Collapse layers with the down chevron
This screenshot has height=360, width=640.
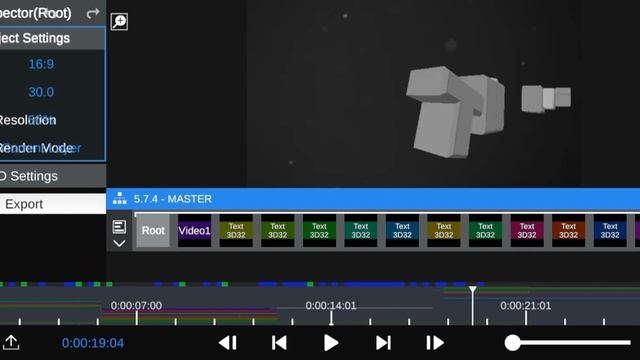[x=119, y=244]
